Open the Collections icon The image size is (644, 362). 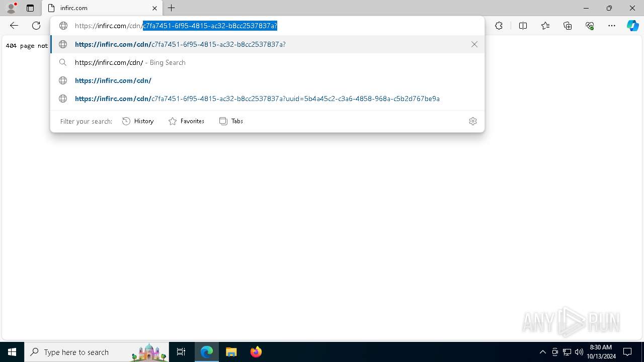568,26
